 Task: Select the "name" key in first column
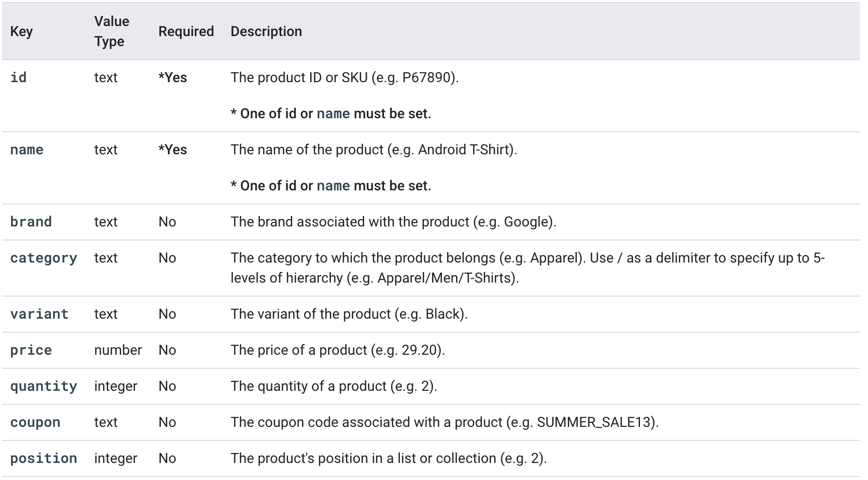tap(27, 150)
